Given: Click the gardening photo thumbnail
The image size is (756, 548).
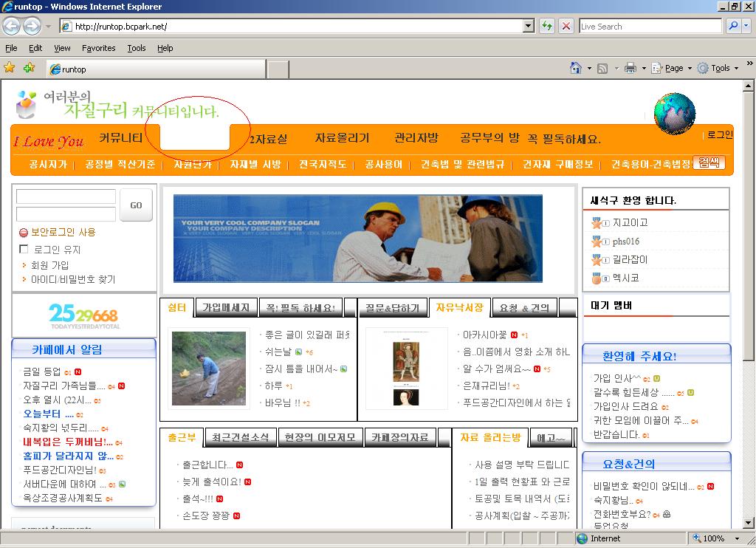Looking at the screenshot, I should pyautogui.click(x=209, y=368).
